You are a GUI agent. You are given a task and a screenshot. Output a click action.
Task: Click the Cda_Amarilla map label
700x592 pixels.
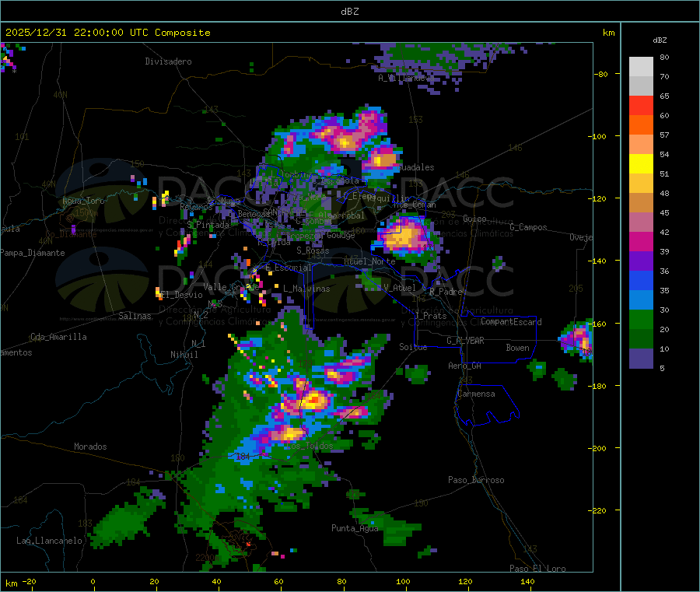tap(58, 337)
